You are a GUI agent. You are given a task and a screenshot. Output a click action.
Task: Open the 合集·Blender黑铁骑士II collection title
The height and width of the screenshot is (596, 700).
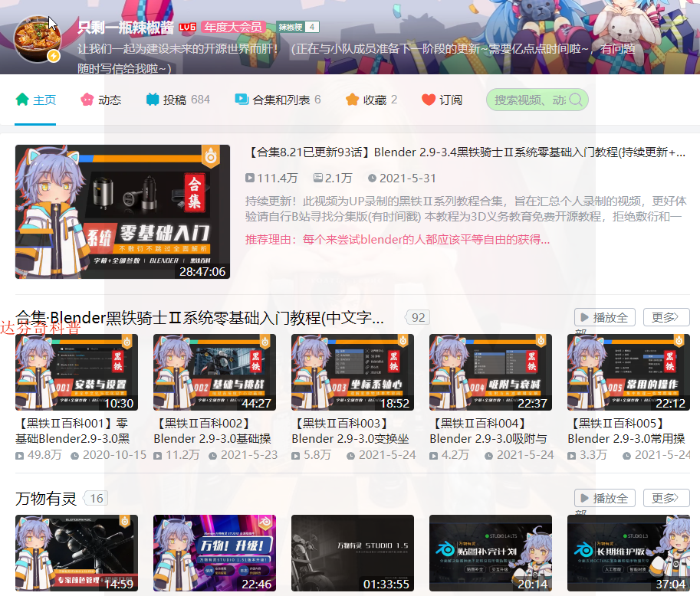tap(199, 318)
